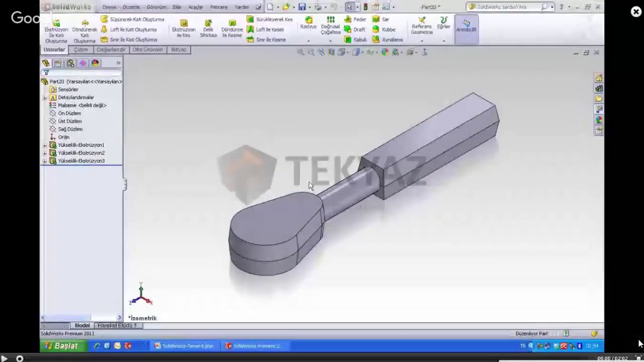
Task: Choose Loft ile Katı Oluşturma
Action: coord(128,30)
